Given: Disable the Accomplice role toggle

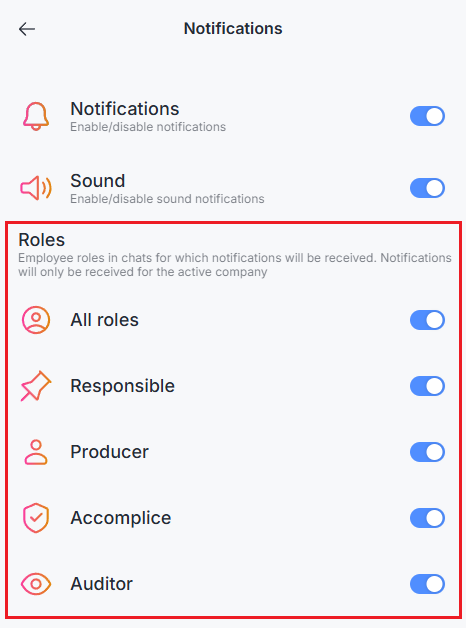Looking at the screenshot, I should click(427, 518).
